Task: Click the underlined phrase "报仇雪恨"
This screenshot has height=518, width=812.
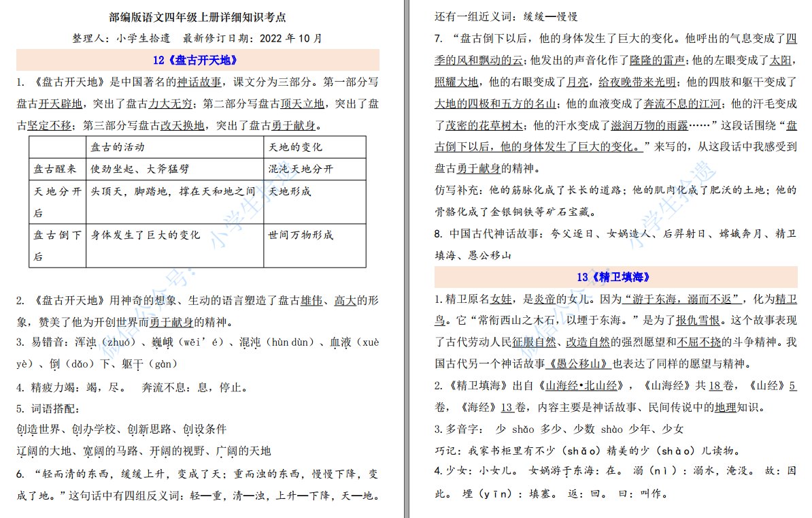Action: click(698, 321)
